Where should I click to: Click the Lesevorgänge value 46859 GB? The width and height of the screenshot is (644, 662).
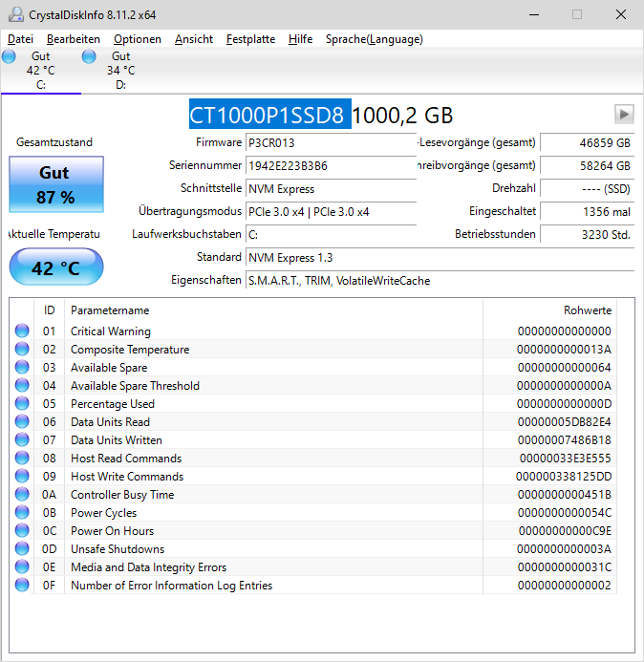(x=587, y=142)
